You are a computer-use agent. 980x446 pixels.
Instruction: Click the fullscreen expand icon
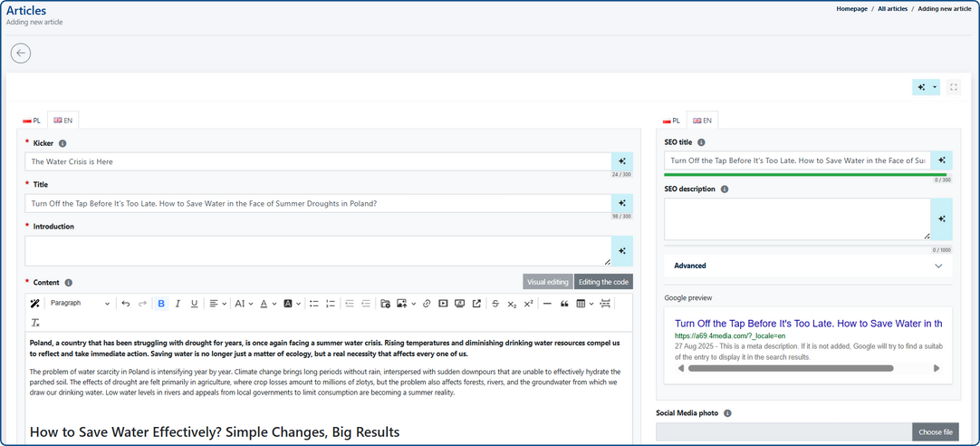954,87
